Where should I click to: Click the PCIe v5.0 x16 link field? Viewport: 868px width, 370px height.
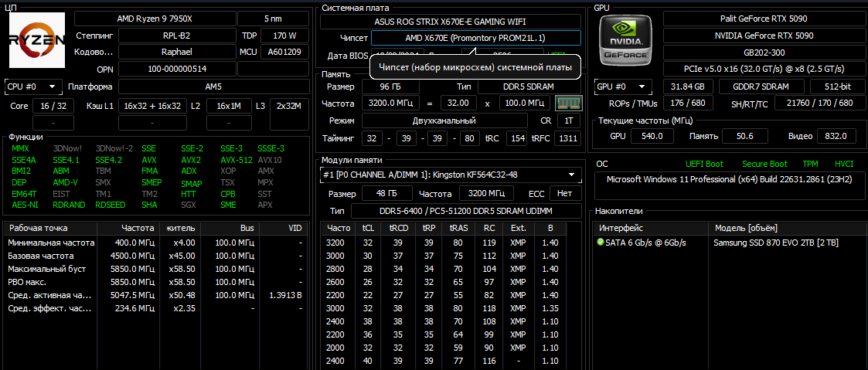pyautogui.click(x=764, y=69)
